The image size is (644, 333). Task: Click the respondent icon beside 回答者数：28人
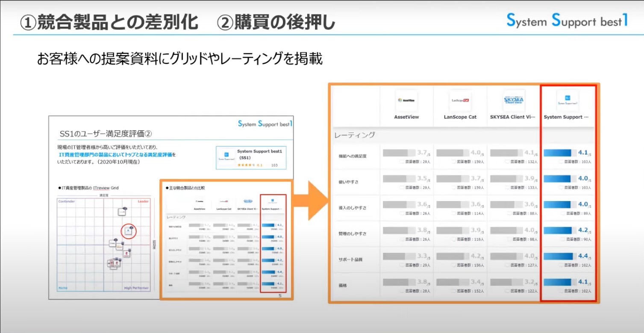(x=402, y=291)
